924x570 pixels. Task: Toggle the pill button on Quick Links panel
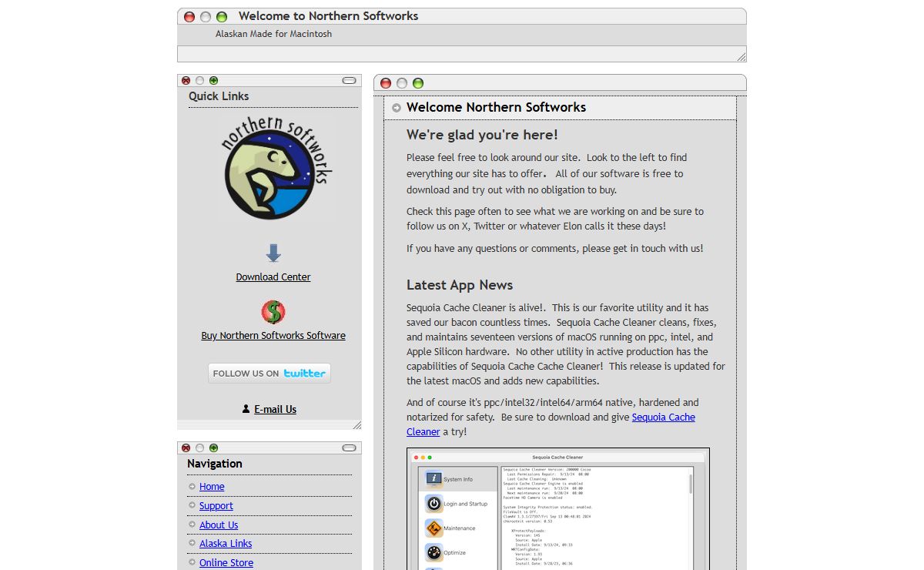click(x=349, y=80)
